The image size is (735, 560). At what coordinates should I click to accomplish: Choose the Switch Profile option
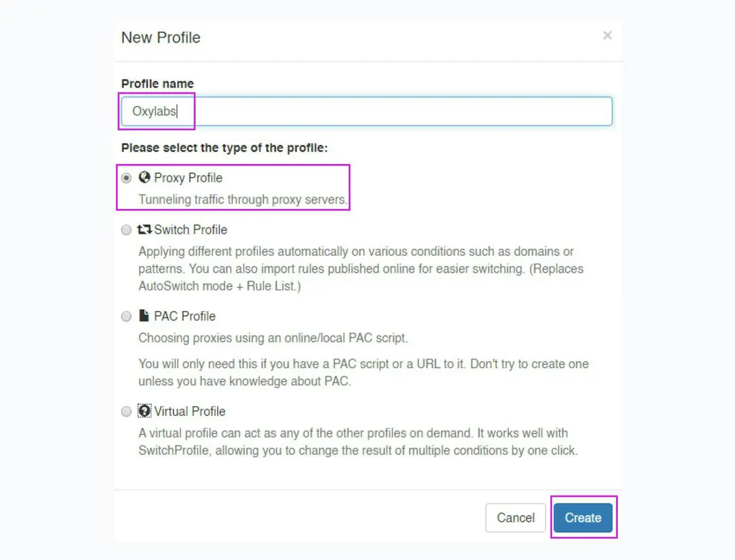pyautogui.click(x=126, y=230)
